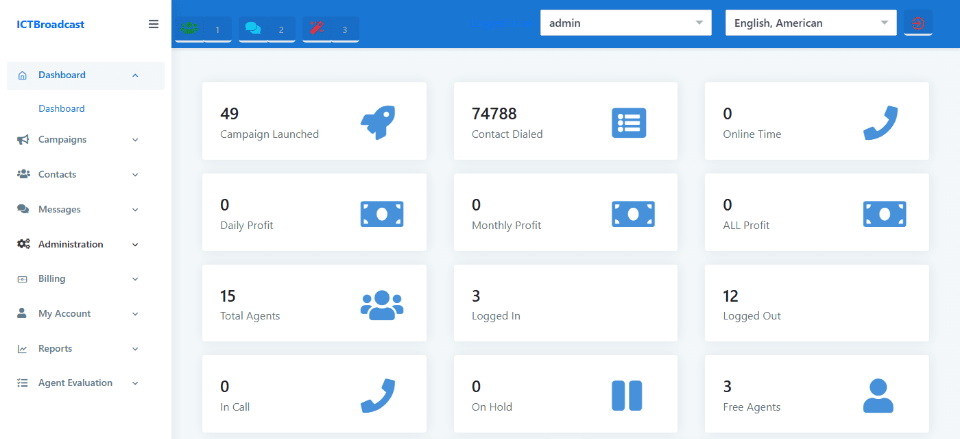Click the Logged Out label
The height and width of the screenshot is (439, 960).
tap(752, 316)
